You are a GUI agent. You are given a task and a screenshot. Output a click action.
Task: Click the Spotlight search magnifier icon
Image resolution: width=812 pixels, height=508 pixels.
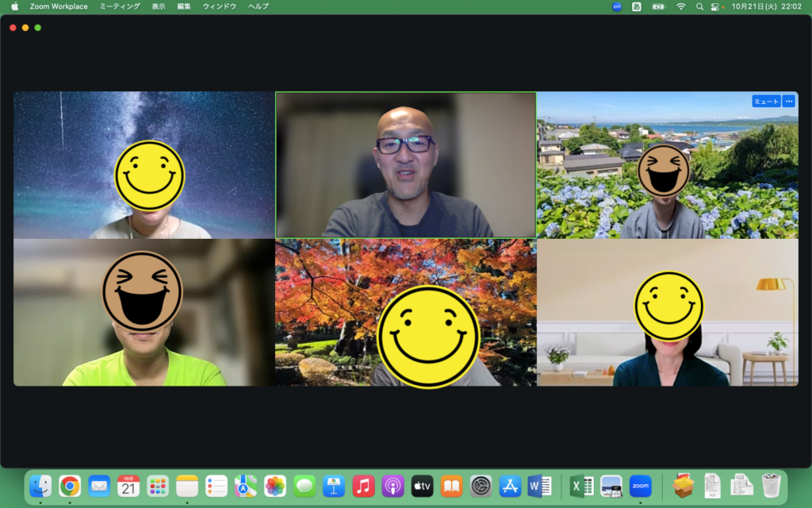pyautogui.click(x=699, y=6)
